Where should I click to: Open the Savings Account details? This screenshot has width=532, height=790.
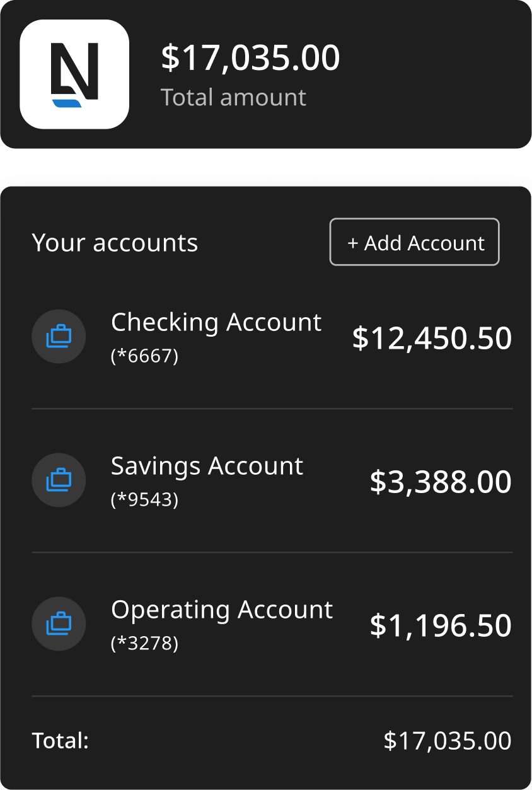click(x=207, y=466)
